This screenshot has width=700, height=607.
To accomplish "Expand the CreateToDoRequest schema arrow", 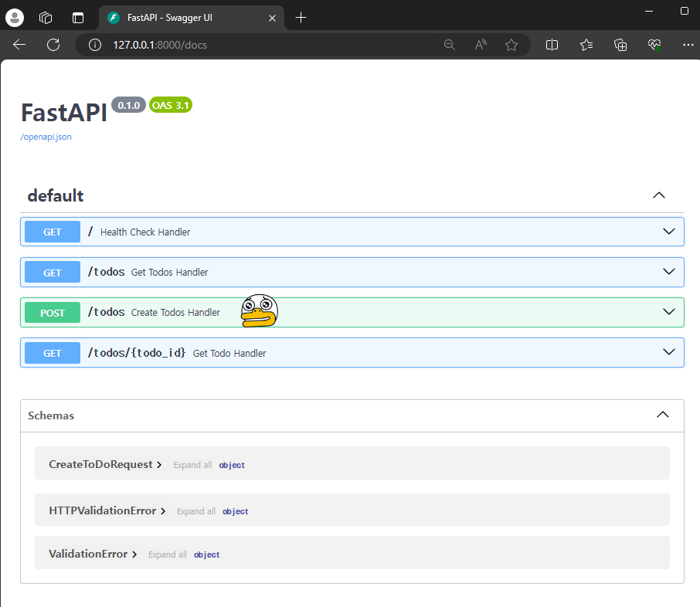I will coord(159,465).
